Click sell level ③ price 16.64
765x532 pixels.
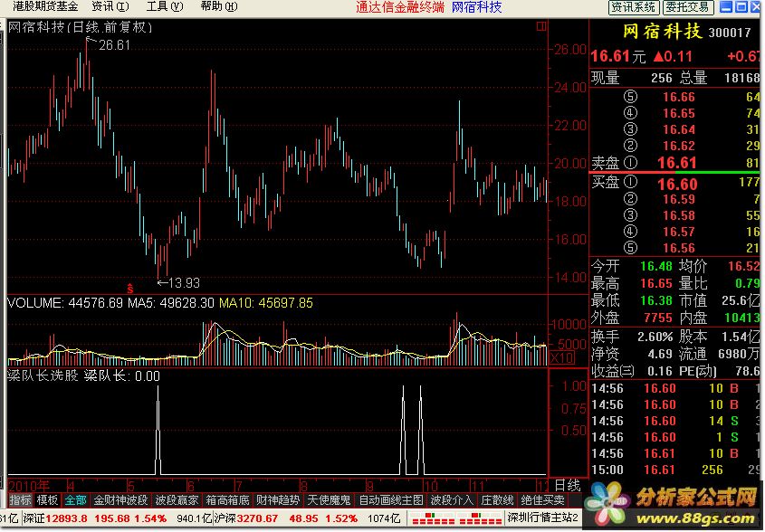[x=679, y=129]
